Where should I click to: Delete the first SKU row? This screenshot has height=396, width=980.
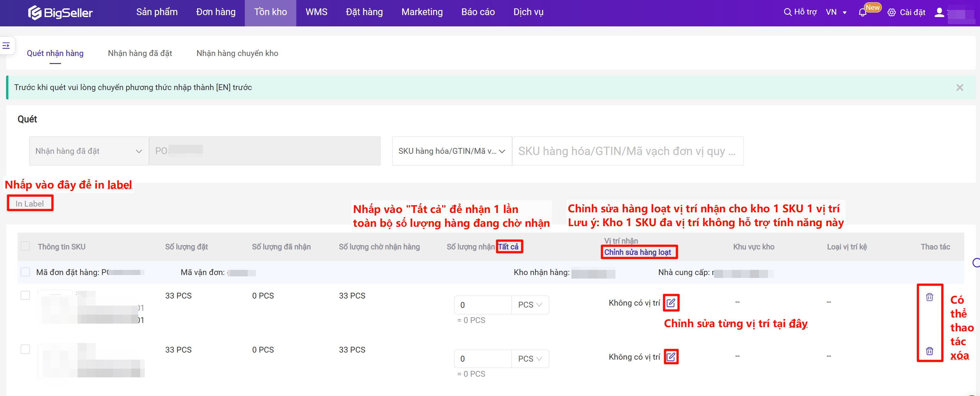[x=929, y=297]
